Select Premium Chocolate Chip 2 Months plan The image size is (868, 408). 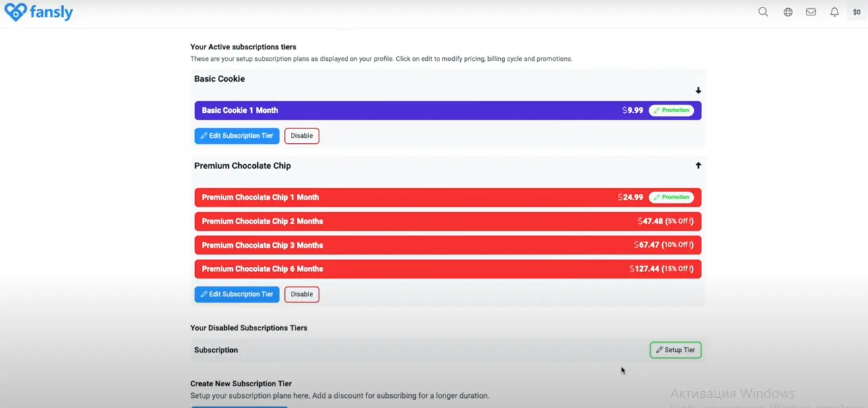pyautogui.click(x=405, y=222)
